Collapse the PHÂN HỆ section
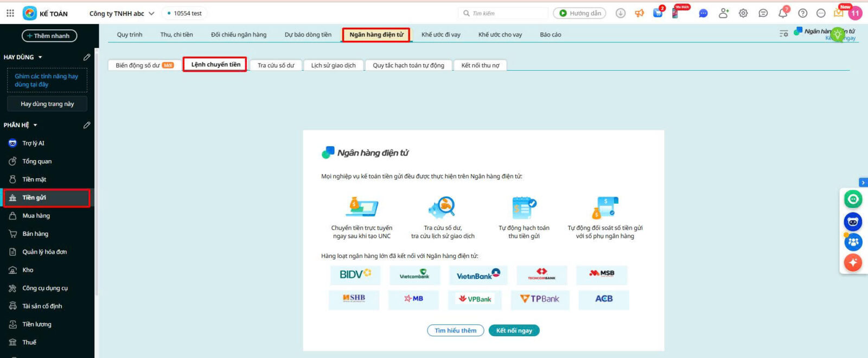This screenshot has height=358, width=868. pyautogui.click(x=35, y=125)
